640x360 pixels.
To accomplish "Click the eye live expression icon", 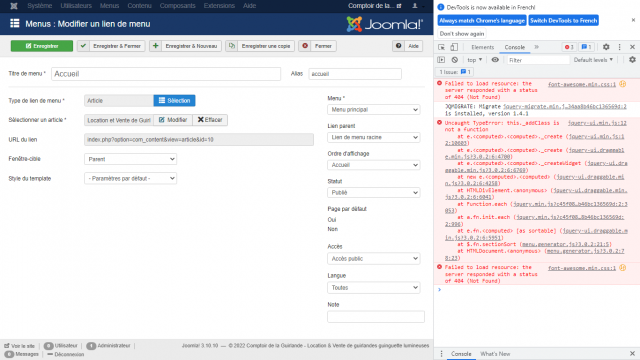I will click(x=495, y=60).
